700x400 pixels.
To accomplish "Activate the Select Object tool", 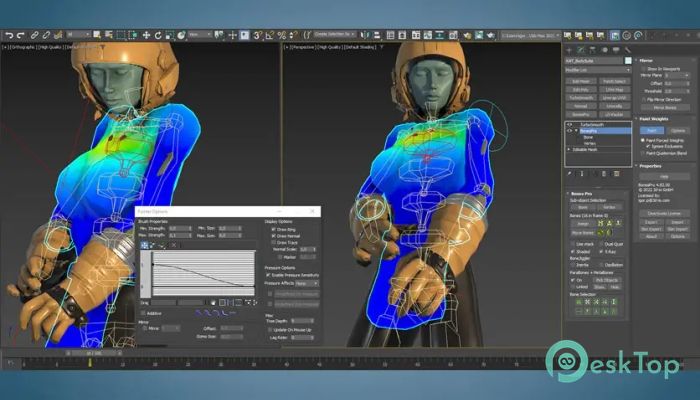I will tap(97, 35).
